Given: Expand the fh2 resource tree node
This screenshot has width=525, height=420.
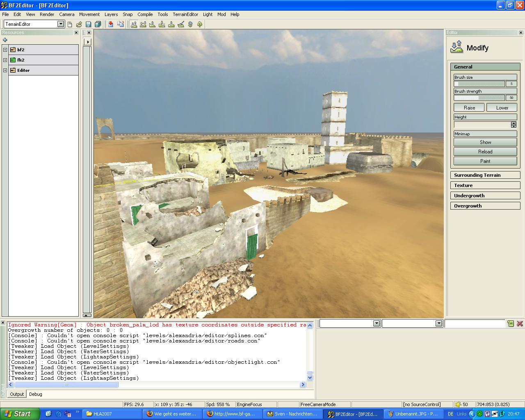Looking at the screenshot, I should pos(5,60).
